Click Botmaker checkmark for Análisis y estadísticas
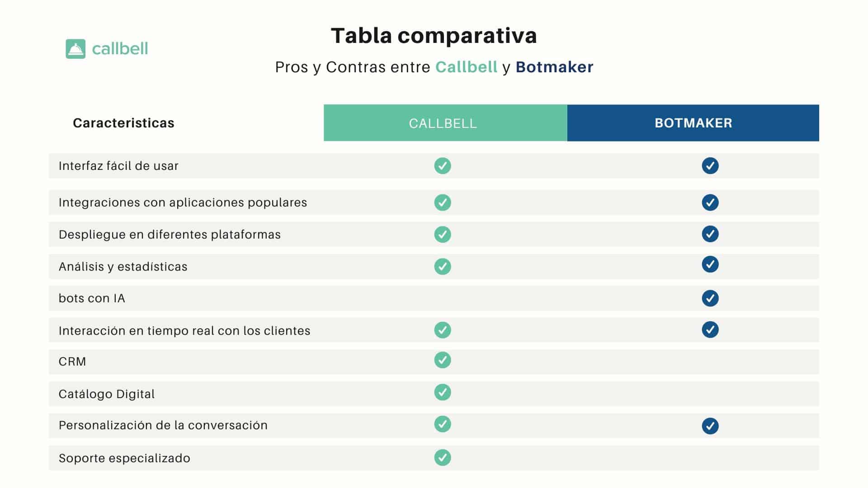Viewport: 868px width, 488px height. [710, 264]
